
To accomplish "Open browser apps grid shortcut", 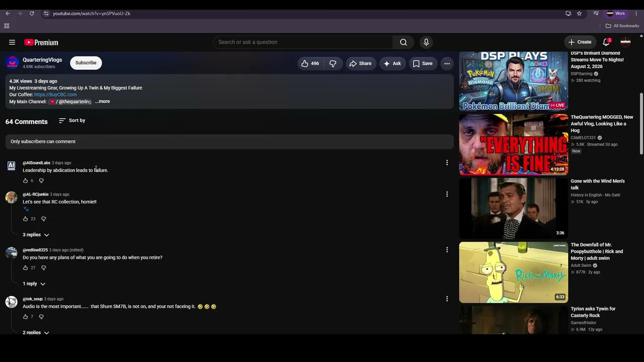I will [7, 26].
